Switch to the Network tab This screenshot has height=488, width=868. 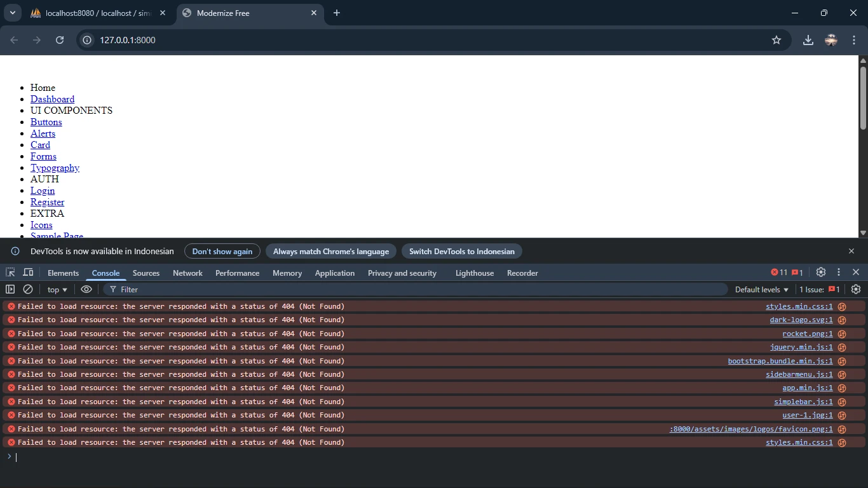pos(187,273)
